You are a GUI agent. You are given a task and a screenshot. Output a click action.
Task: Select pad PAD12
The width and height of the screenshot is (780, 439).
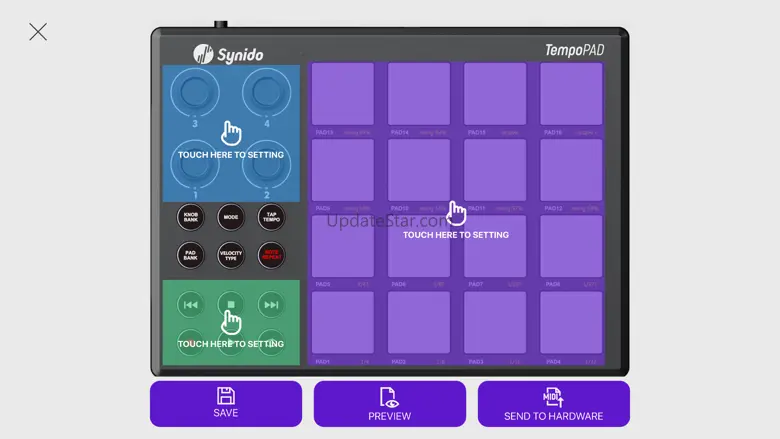click(571, 170)
